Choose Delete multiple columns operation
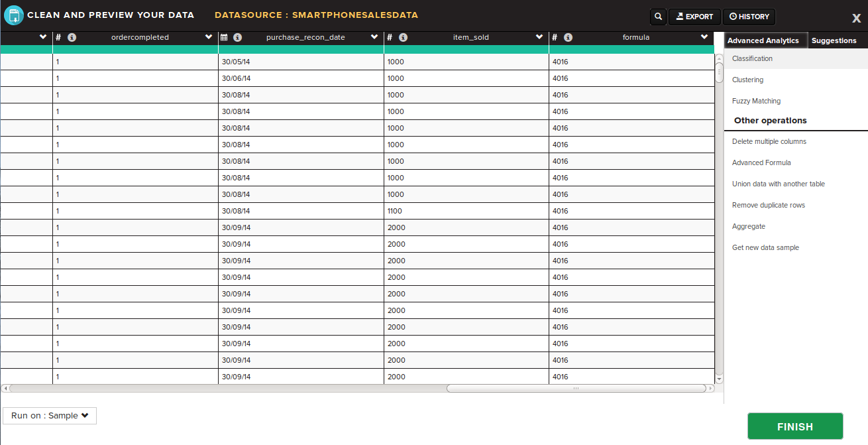 tap(769, 141)
